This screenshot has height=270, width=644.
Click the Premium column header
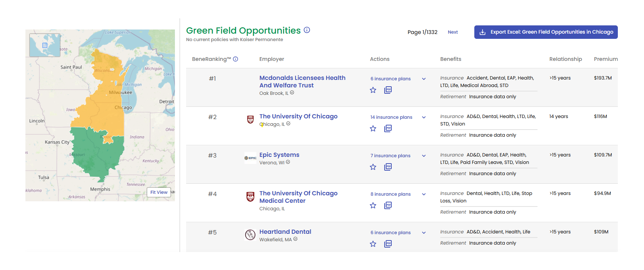point(606,59)
